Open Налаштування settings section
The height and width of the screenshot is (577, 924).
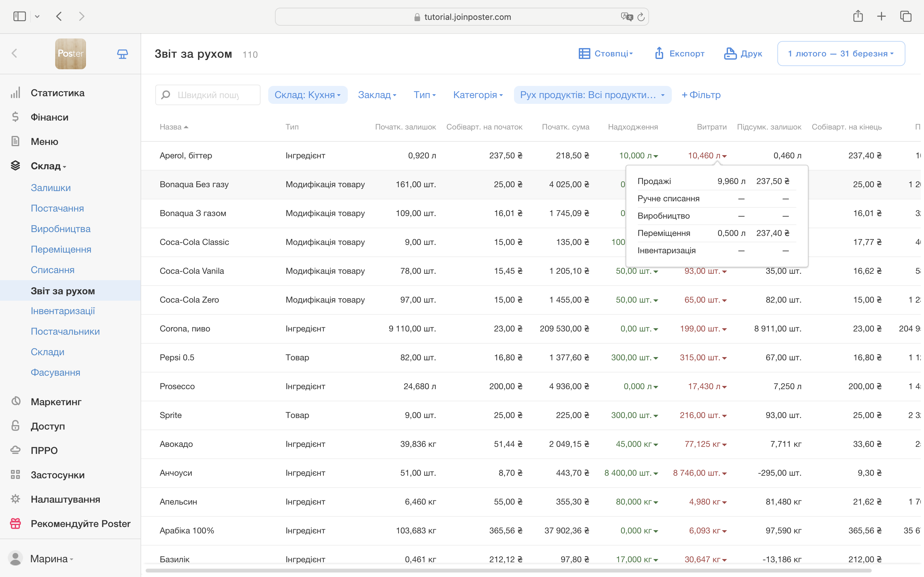pos(65,499)
